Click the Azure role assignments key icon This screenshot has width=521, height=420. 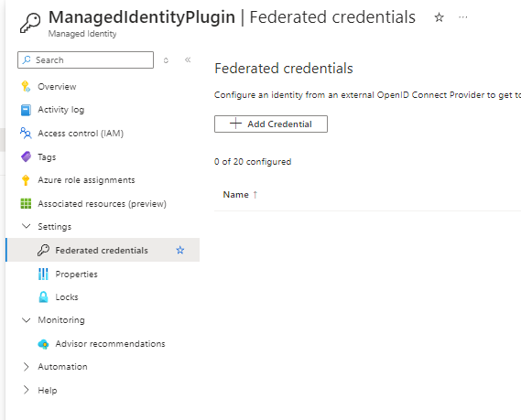(x=26, y=180)
